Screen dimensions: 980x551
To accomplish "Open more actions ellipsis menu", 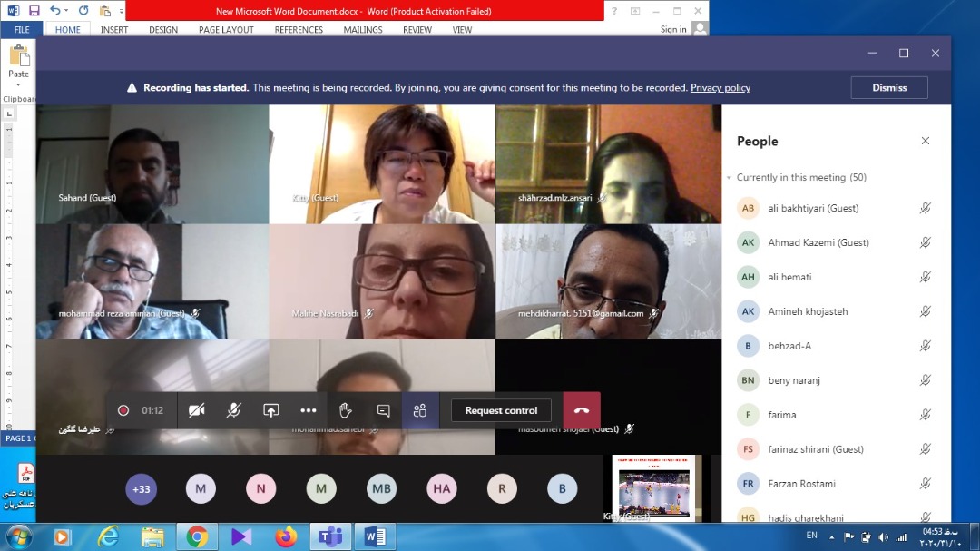I will [x=309, y=410].
